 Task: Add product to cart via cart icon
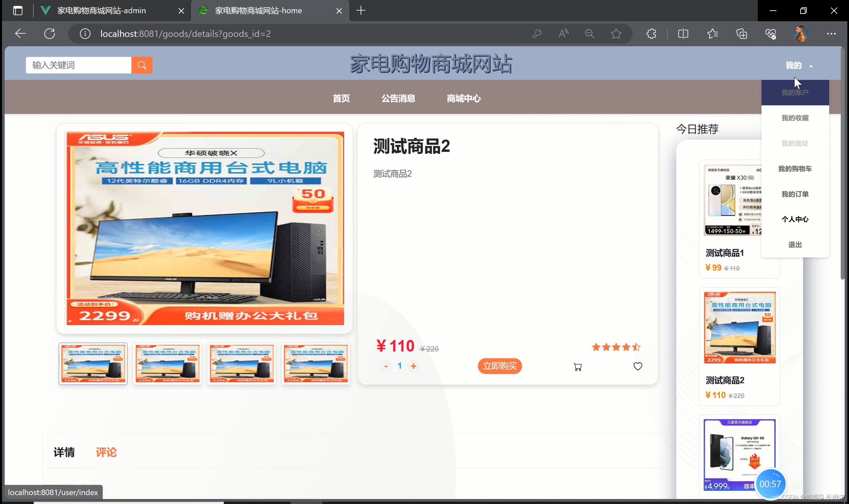[x=577, y=367]
